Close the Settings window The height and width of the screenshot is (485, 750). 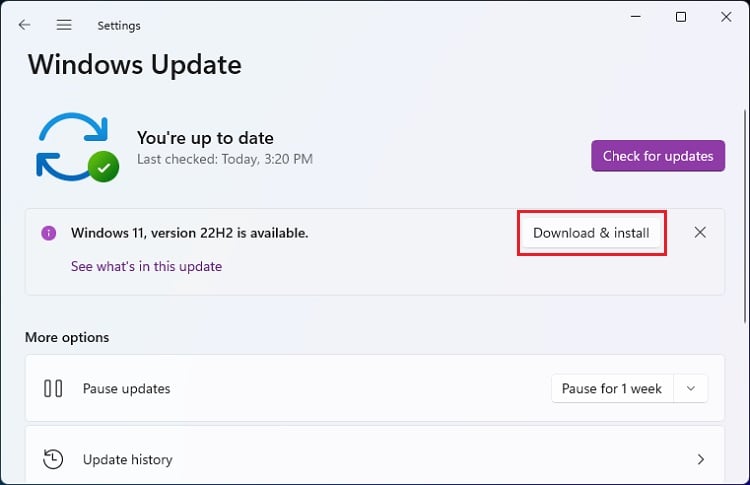pos(727,17)
